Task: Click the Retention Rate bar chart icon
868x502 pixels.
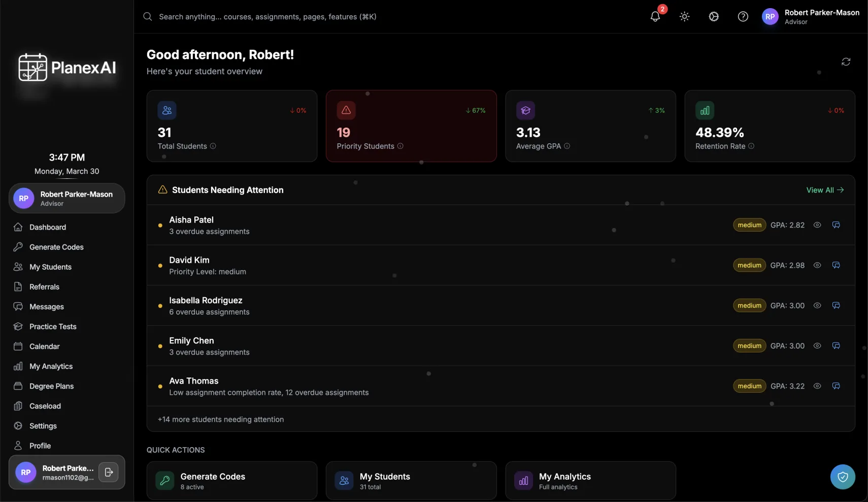Action: click(705, 110)
